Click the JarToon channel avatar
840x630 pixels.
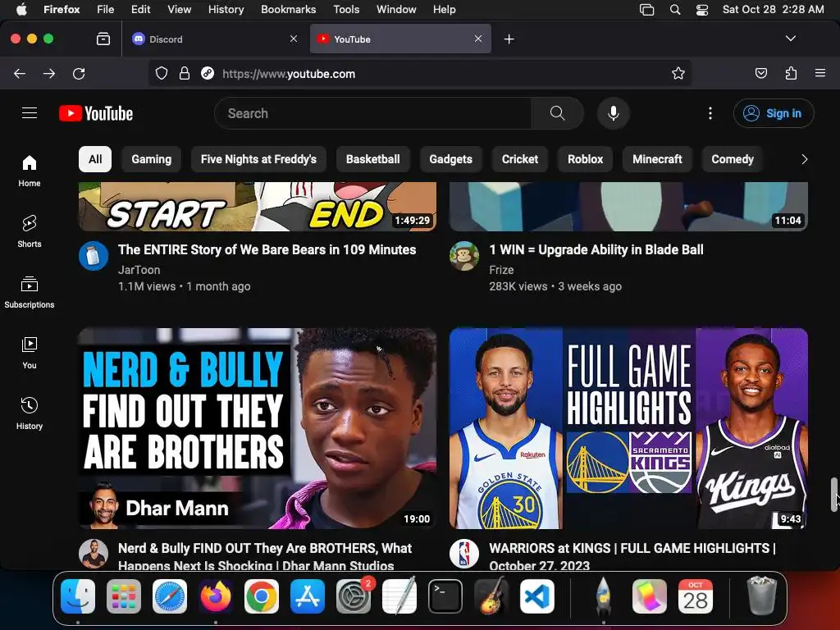point(94,256)
